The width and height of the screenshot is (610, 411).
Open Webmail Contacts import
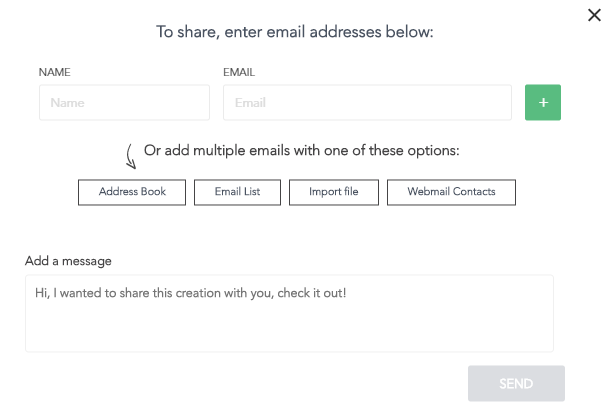(x=451, y=192)
